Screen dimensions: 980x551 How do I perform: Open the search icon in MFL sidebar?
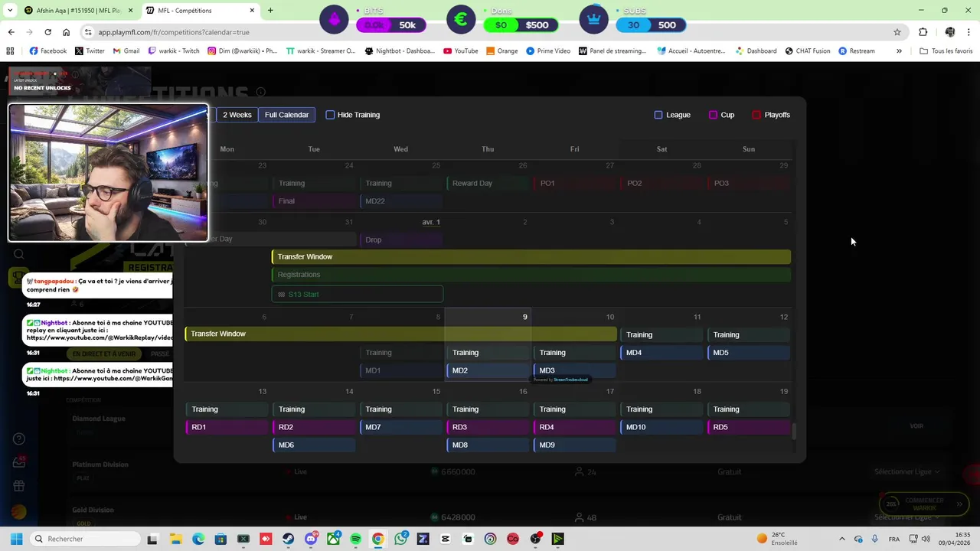pos(19,255)
